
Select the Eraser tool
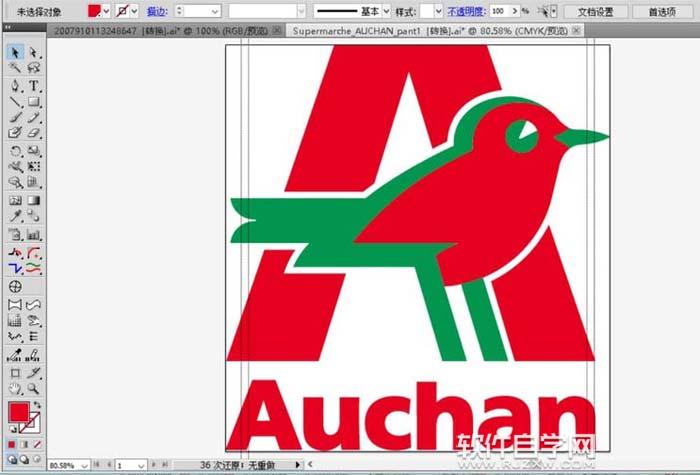(33, 133)
